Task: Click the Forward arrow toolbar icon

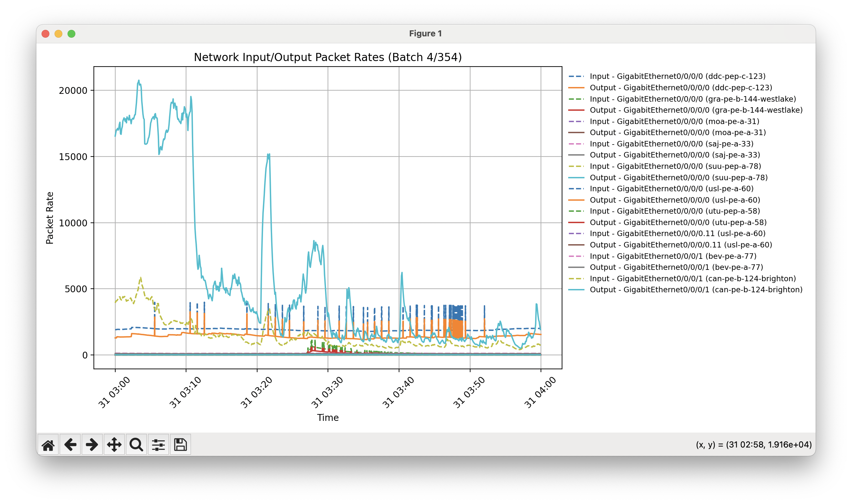Action: tap(92, 445)
